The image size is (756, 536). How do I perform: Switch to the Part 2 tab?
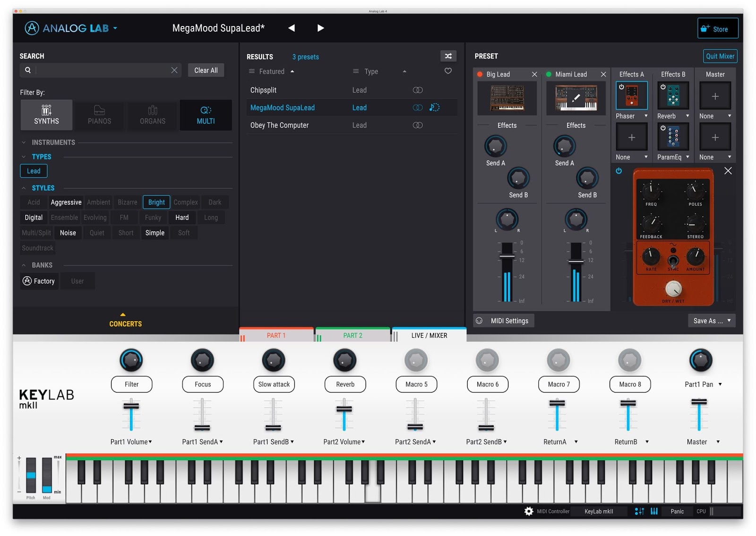click(x=353, y=335)
